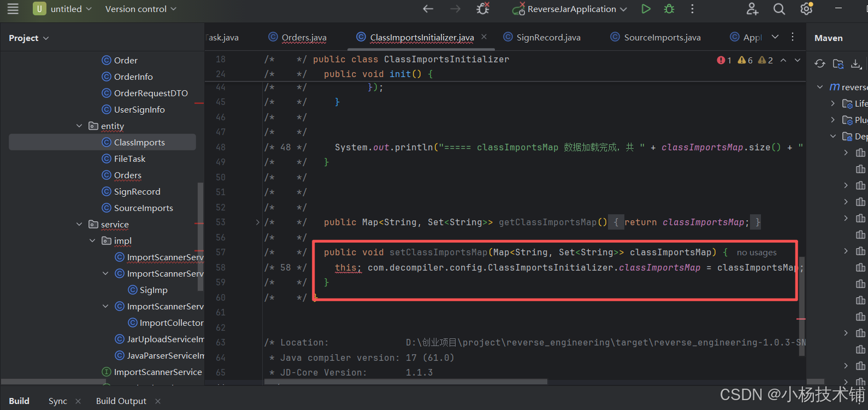Show hidden editor tabs dropdown chevron
The image size is (868, 410).
pyautogui.click(x=775, y=37)
